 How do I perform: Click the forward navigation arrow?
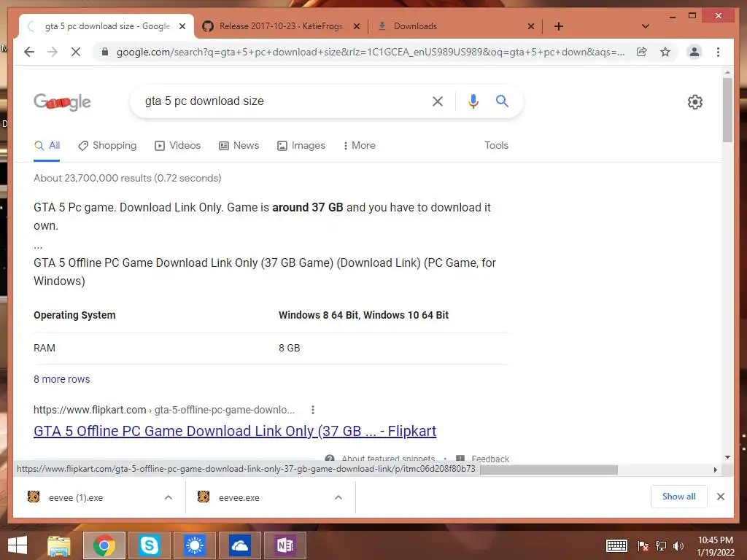(53, 52)
